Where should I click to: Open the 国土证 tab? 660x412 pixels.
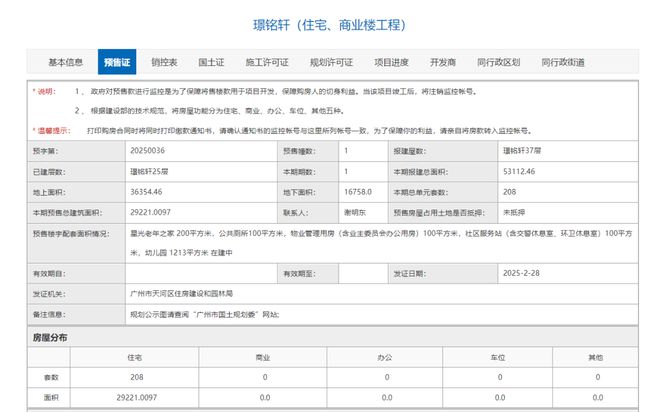pyautogui.click(x=211, y=62)
